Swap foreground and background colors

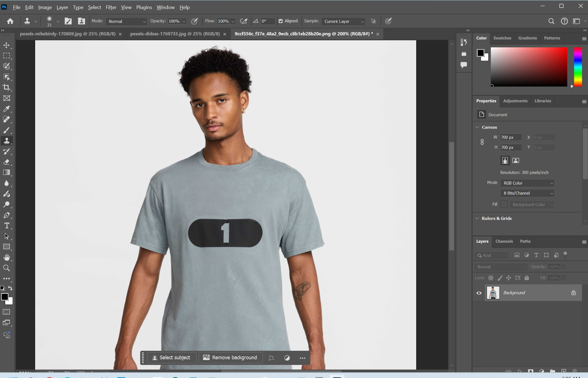click(10, 288)
